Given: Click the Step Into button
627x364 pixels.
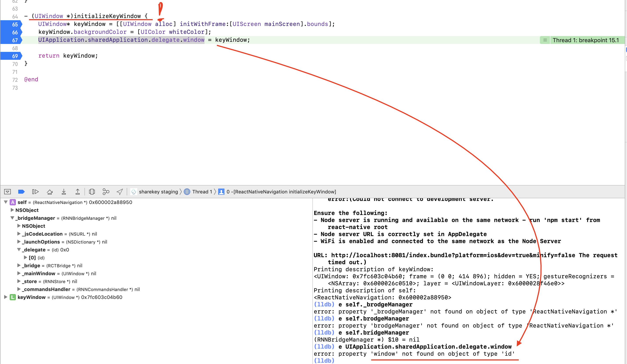Looking at the screenshot, I should [x=64, y=192].
